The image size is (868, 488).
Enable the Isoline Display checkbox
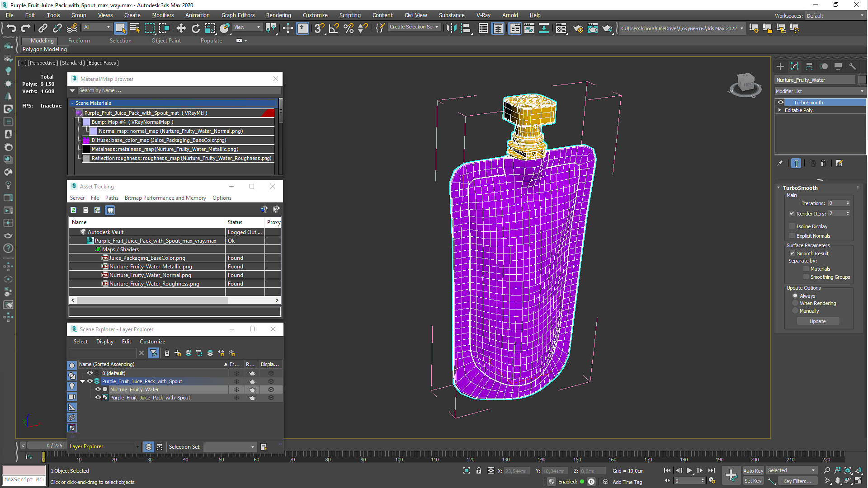click(x=792, y=226)
